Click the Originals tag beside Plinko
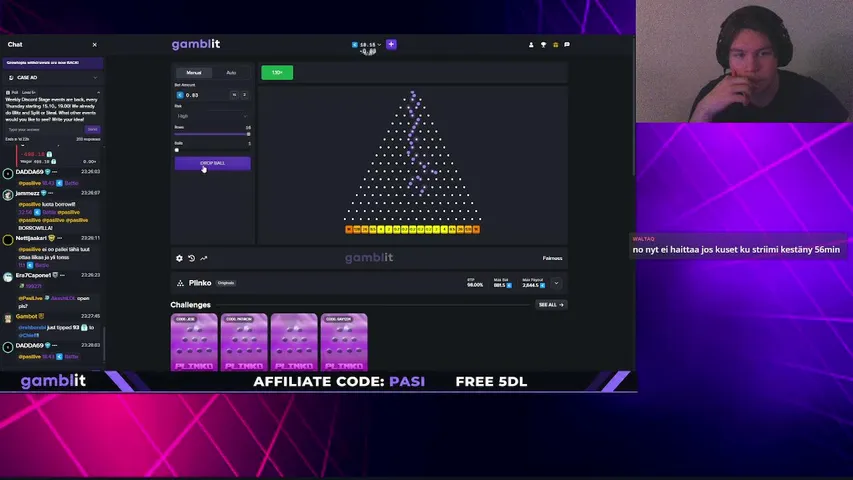The image size is (853, 480). tap(226, 283)
